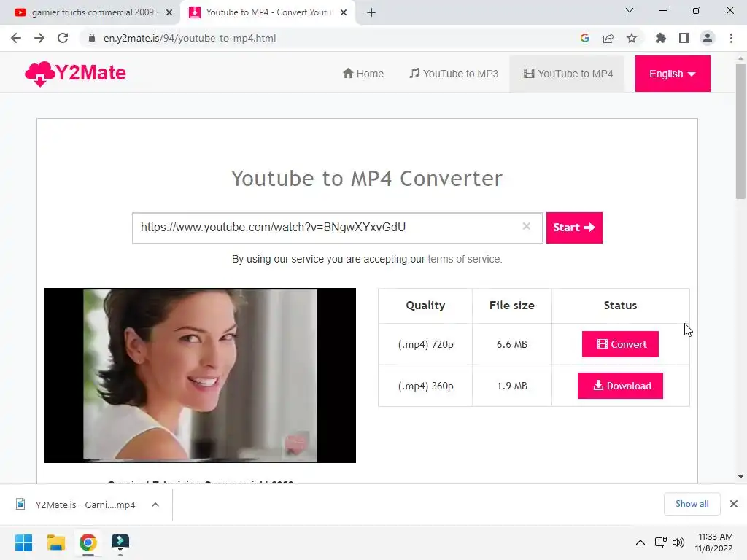Click the '(.mp4) 360p' quality cell

click(x=425, y=386)
